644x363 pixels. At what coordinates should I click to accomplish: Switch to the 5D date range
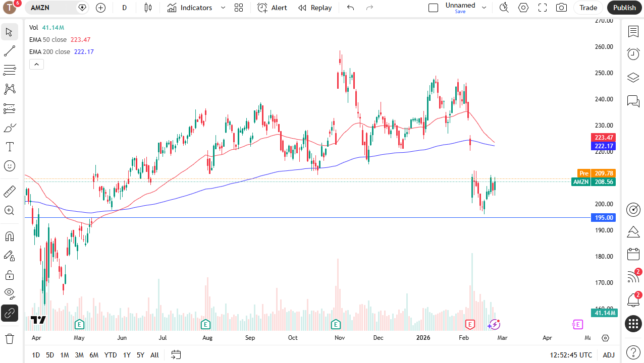click(x=50, y=355)
